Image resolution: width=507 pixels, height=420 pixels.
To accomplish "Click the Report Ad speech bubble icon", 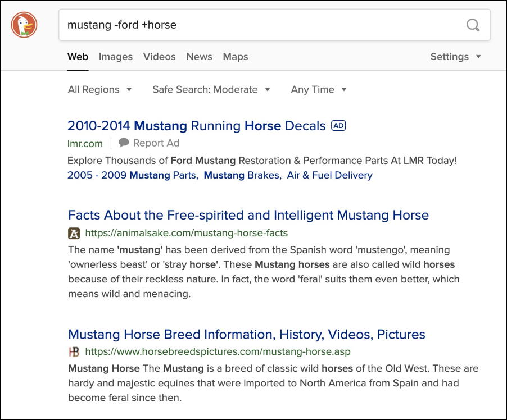I will [124, 143].
